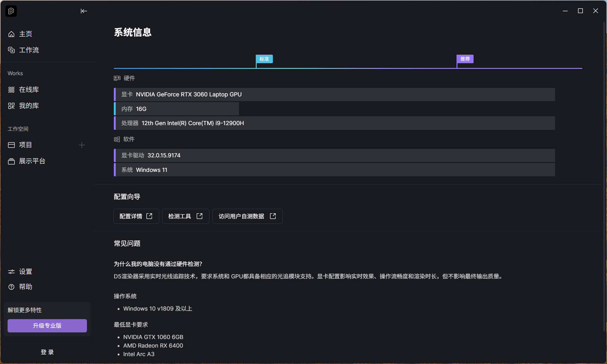Click the 标准 standard marker on bar
607x364 pixels.
point(264,59)
